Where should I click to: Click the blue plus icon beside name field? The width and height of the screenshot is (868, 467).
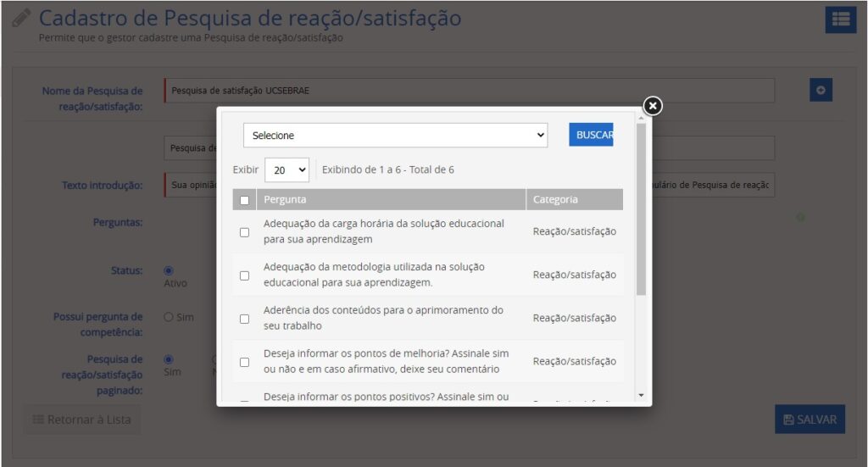[x=821, y=90]
